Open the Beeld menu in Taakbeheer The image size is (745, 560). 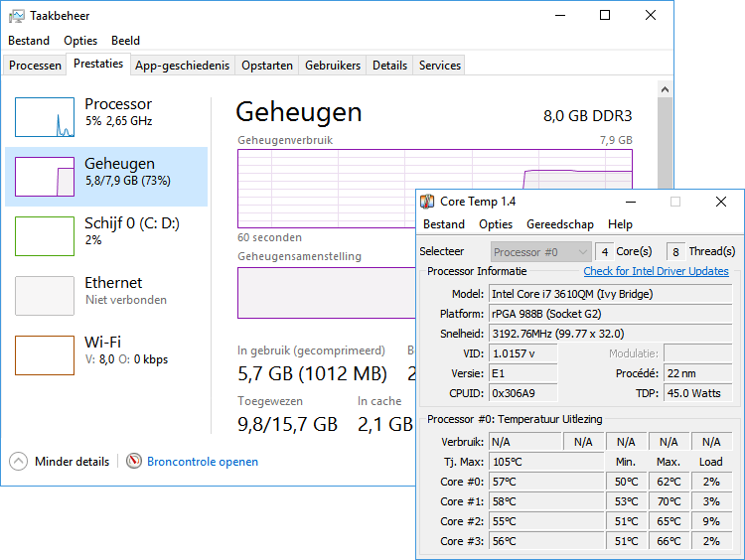(125, 41)
